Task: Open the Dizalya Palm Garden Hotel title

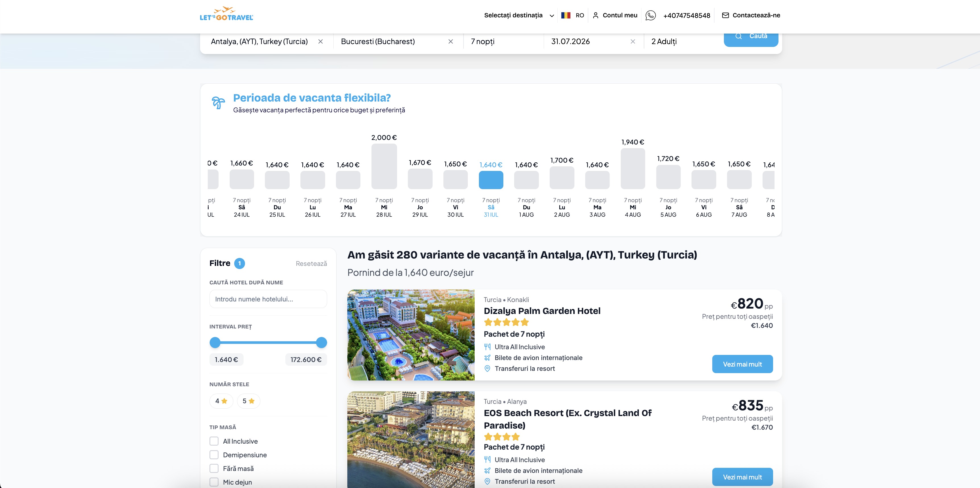Action: tap(542, 311)
